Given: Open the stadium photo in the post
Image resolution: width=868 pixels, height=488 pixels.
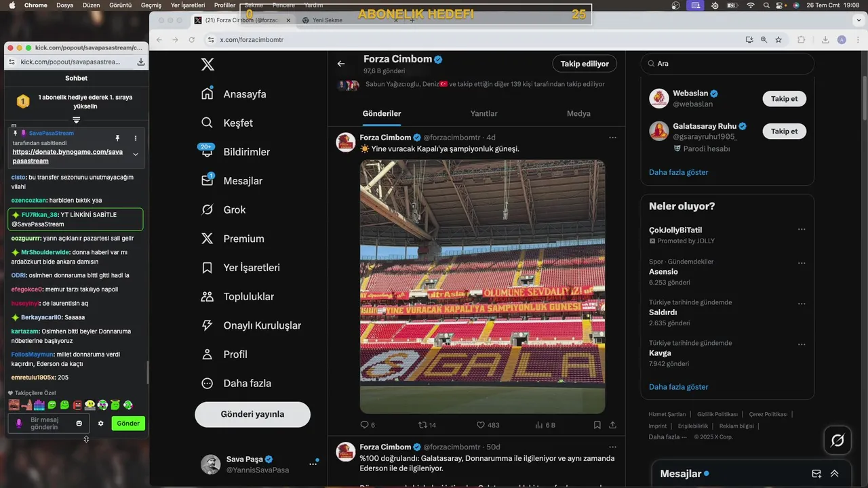Looking at the screenshot, I should (482, 287).
